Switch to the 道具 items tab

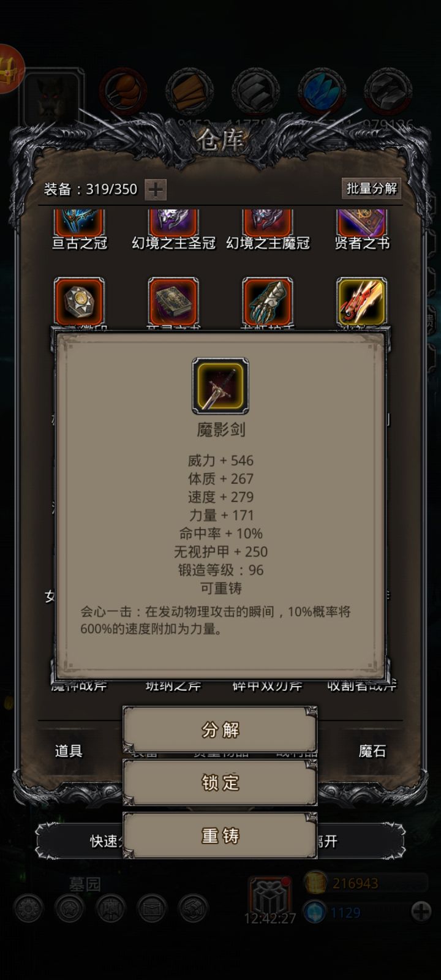click(x=69, y=751)
